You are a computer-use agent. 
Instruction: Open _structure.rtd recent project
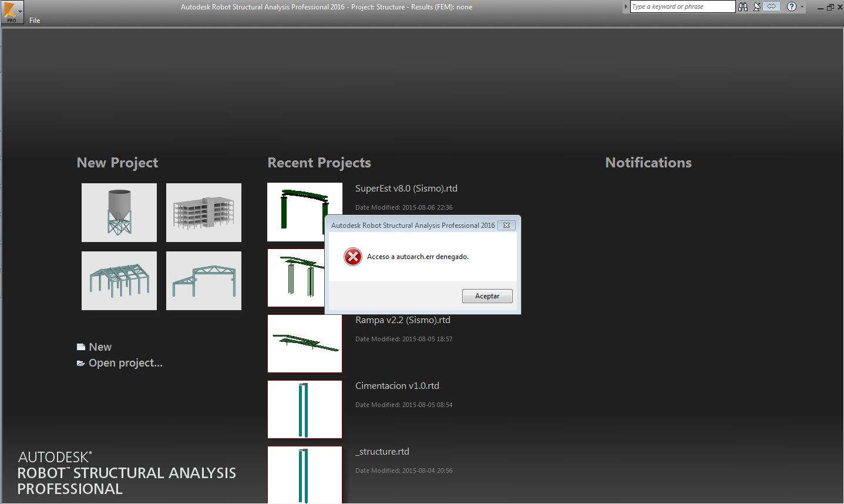pos(382,452)
